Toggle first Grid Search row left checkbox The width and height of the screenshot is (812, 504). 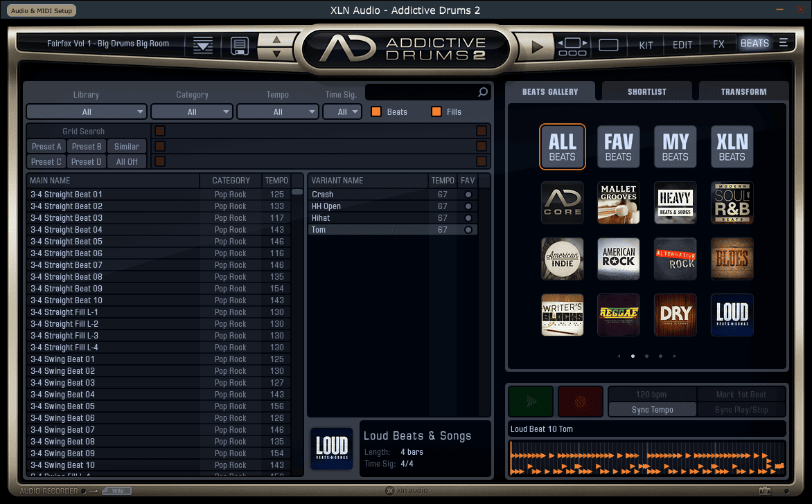[x=160, y=131]
